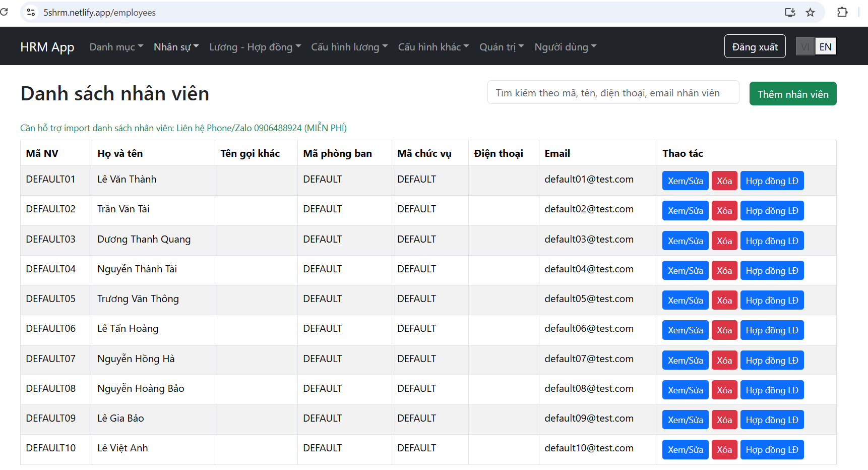Click Xóa for DEFAULT04

724,270
